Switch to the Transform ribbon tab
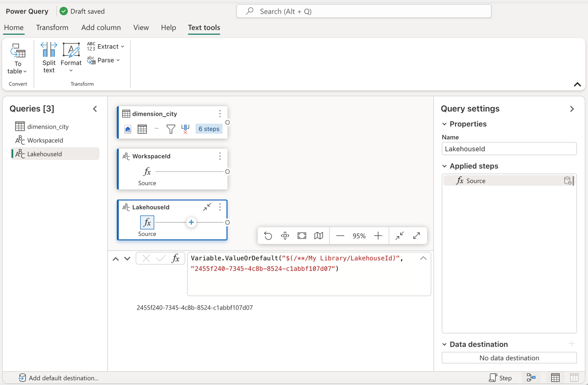 52,27
